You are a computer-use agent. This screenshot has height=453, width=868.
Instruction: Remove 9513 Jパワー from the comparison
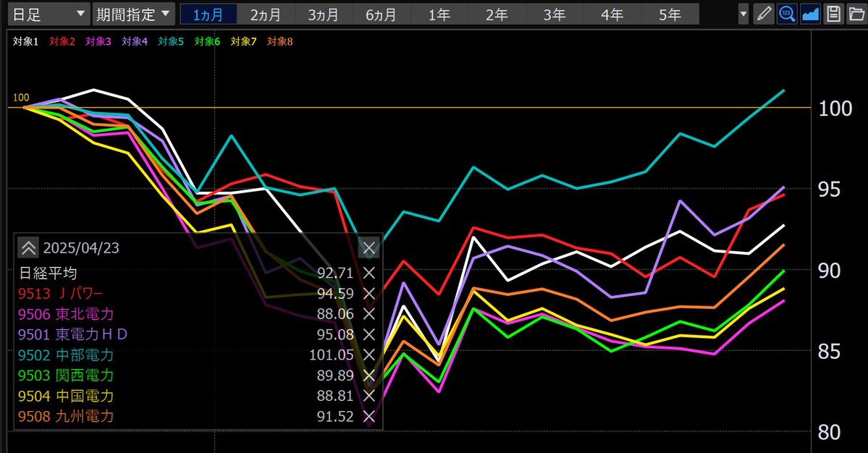pos(368,293)
